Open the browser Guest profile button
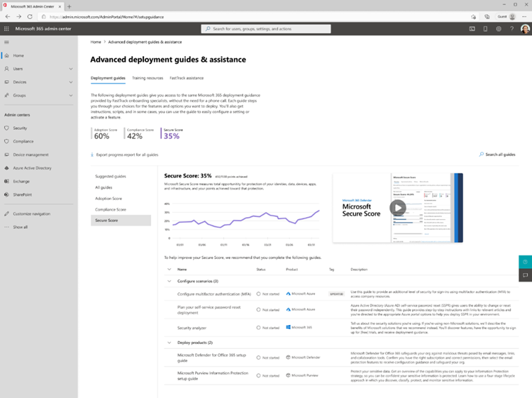This screenshot has width=532, height=398. [x=506, y=16]
